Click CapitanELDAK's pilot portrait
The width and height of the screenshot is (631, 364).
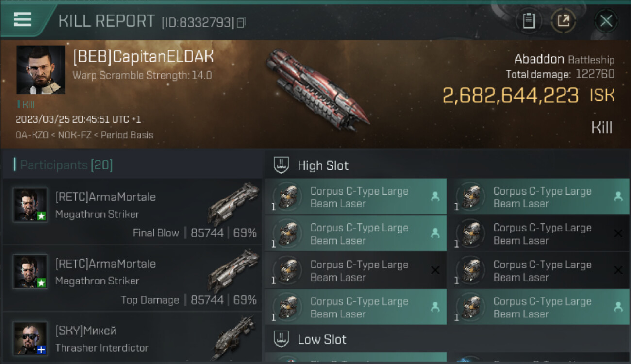pyautogui.click(x=40, y=69)
